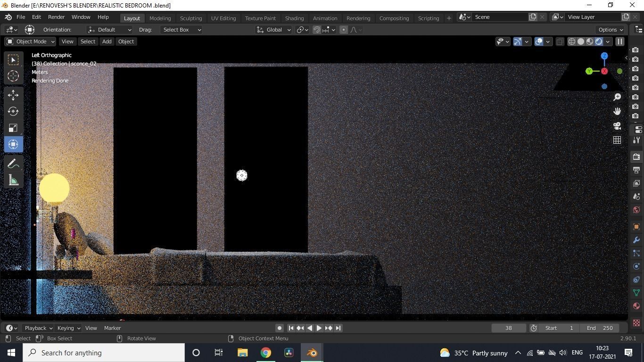Toggle X-ray mode
Screen dimensions: 644x362
point(560,41)
